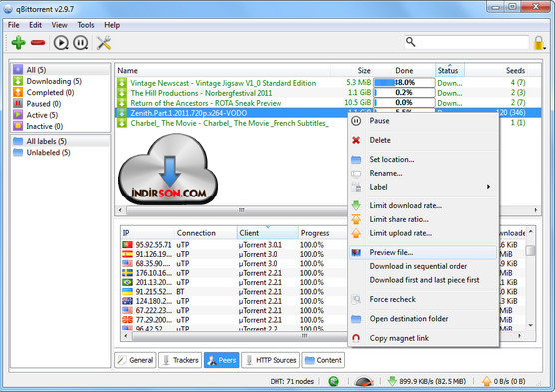Choose Limit download rate... menu entry
This screenshot has width=555, height=392.
click(x=423, y=205)
